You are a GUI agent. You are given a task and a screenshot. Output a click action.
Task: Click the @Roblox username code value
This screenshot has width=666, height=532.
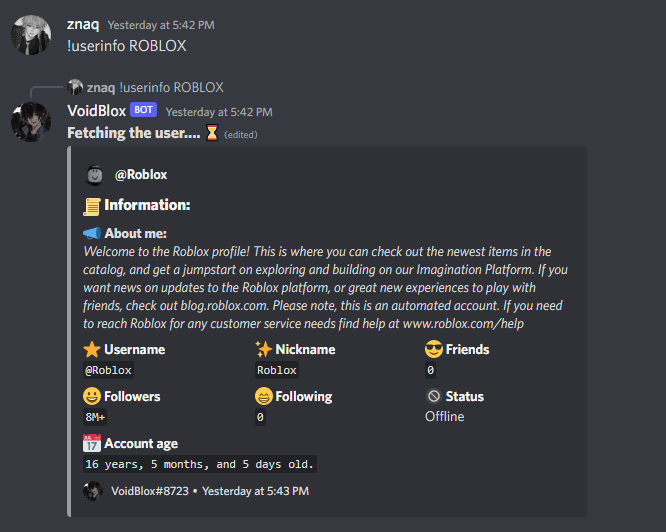click(x=108, y=370)
